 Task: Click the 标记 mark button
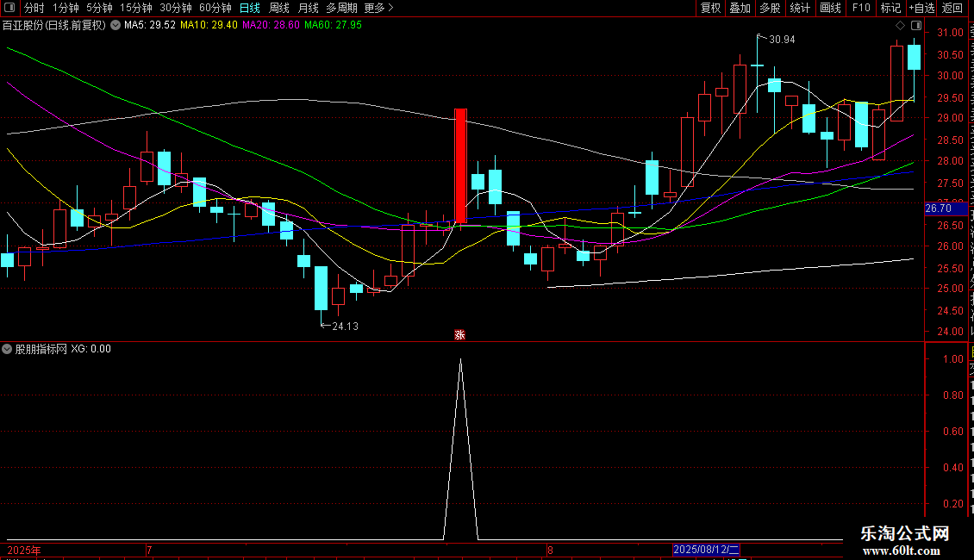point(890,8)
